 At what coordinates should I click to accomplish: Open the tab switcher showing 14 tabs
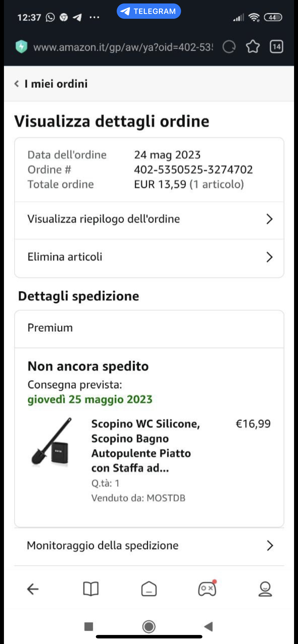(x=276, y=47)
